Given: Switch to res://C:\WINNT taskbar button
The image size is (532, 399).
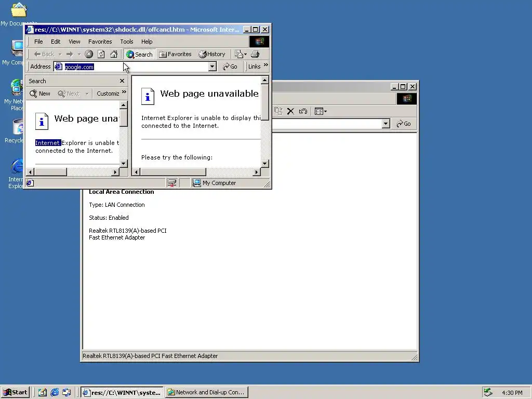Looking at the screenshot, I should tap(122, 392).
